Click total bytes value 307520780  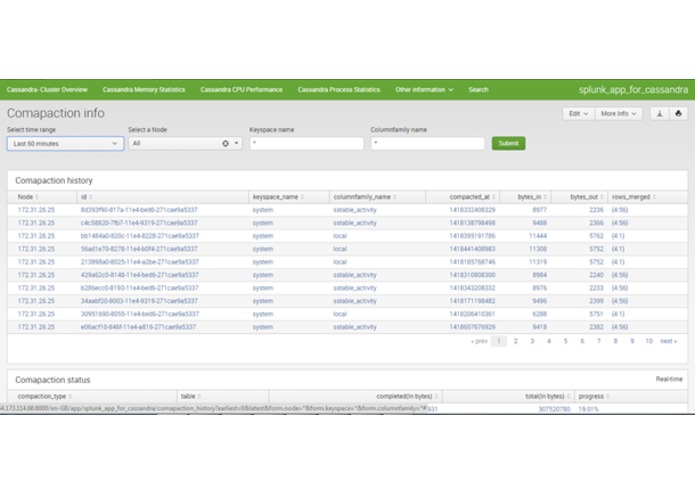[554, 409]
